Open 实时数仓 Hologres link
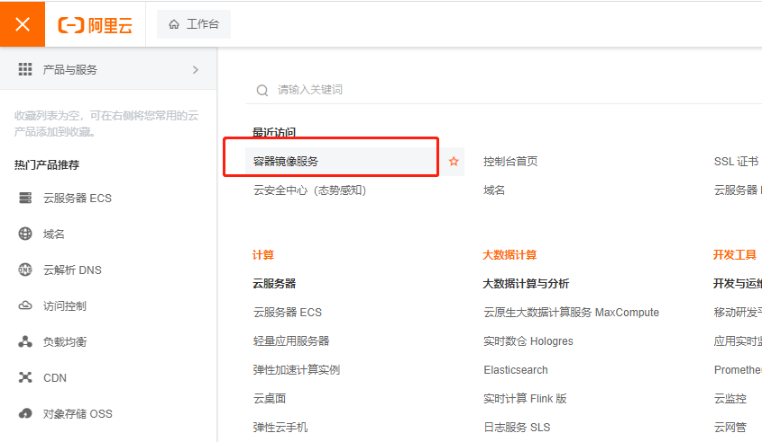 (x=528, y=341)
